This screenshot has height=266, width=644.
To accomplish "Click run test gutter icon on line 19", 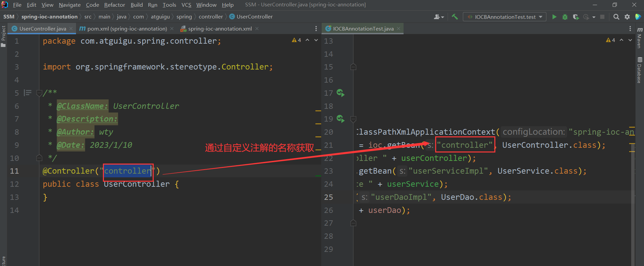I will (340, 119).
